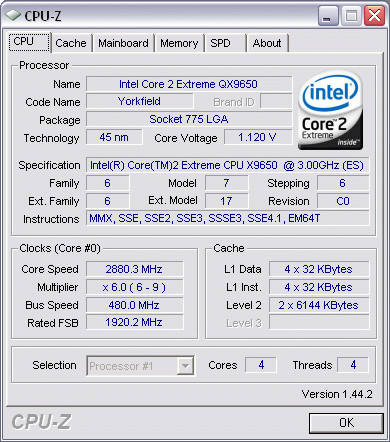Click the Threads count value

[353, 365]
